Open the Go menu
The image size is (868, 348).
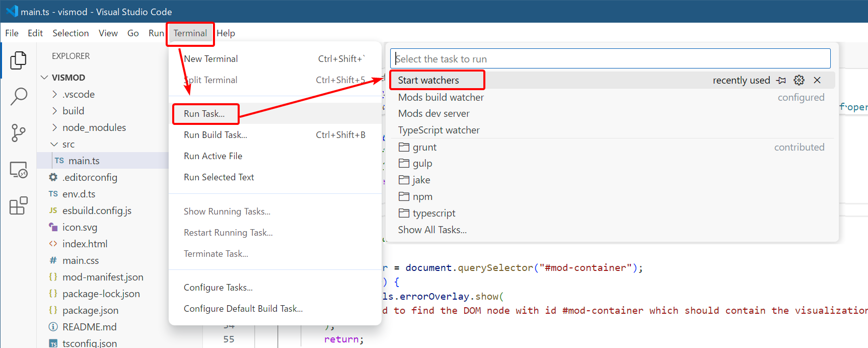pyautogui.click(x=133, y=33)
